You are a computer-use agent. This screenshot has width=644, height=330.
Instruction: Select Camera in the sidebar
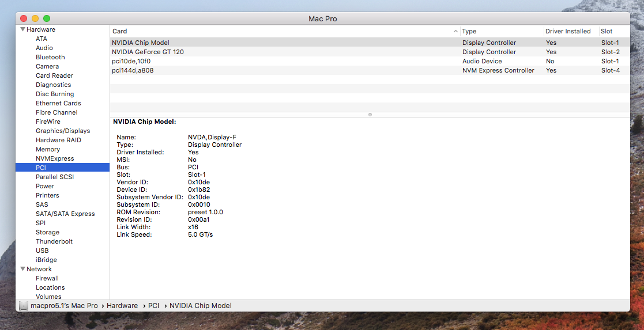point(47,66)
